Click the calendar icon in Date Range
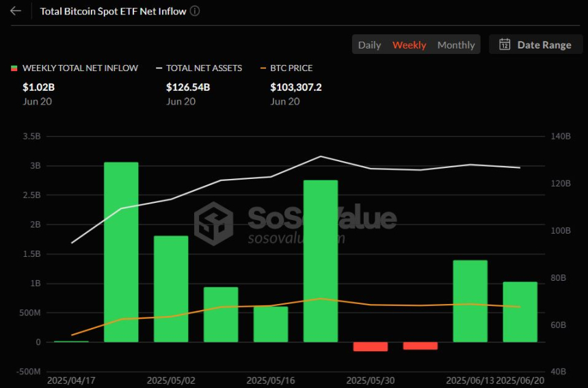The height and width of the screenshot is (388, 588). pyautogui.click(x=505, y=44)
